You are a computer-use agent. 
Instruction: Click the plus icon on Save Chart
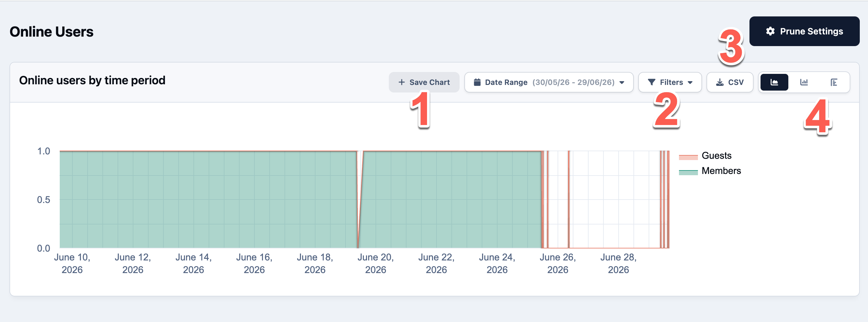(x=401, y=82)
